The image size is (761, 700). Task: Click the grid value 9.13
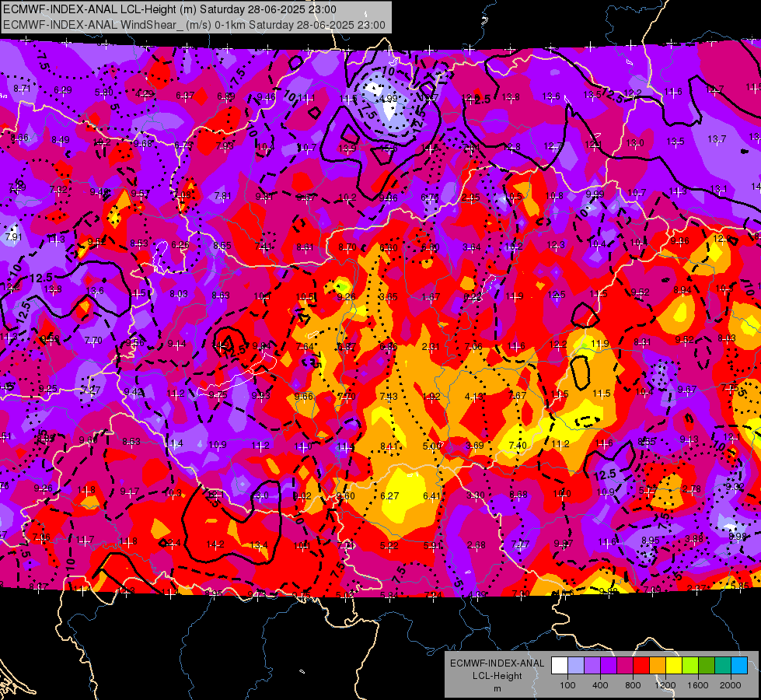point(689,439)
